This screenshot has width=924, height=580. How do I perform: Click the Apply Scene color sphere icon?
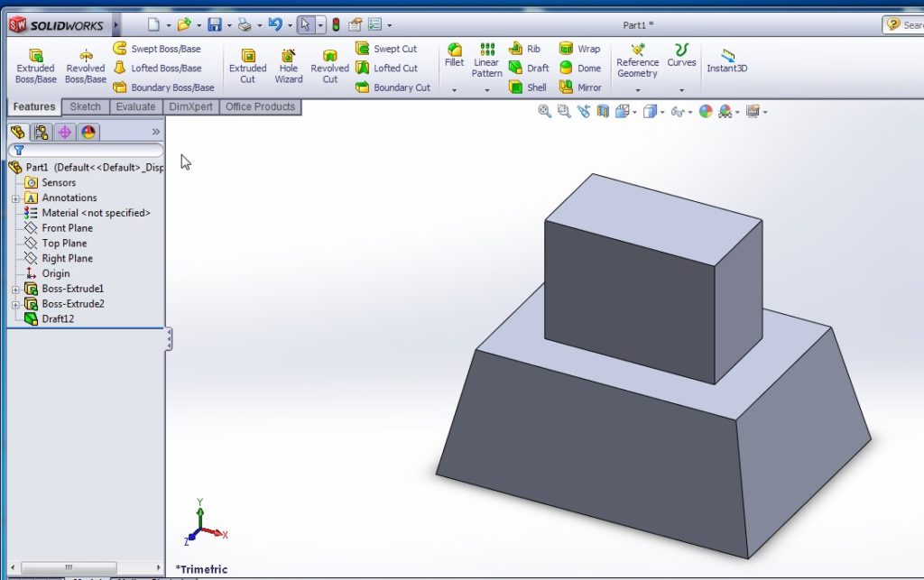(706, 111)
